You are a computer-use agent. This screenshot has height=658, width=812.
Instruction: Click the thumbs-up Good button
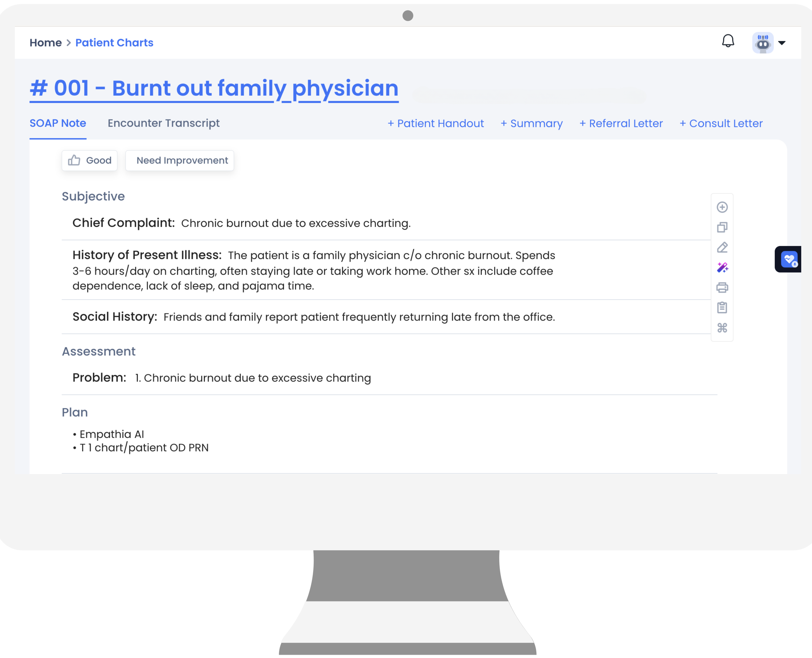coord(89,160)
